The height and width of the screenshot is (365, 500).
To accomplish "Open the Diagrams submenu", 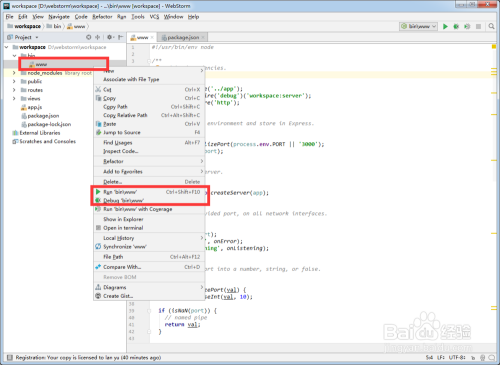I will [149, 287].
